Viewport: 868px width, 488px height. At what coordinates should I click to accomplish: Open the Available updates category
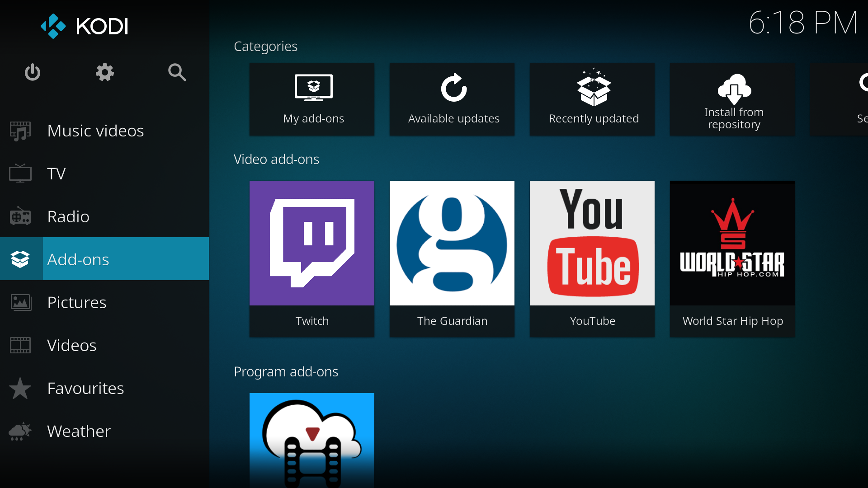click(x=452, y=99)
